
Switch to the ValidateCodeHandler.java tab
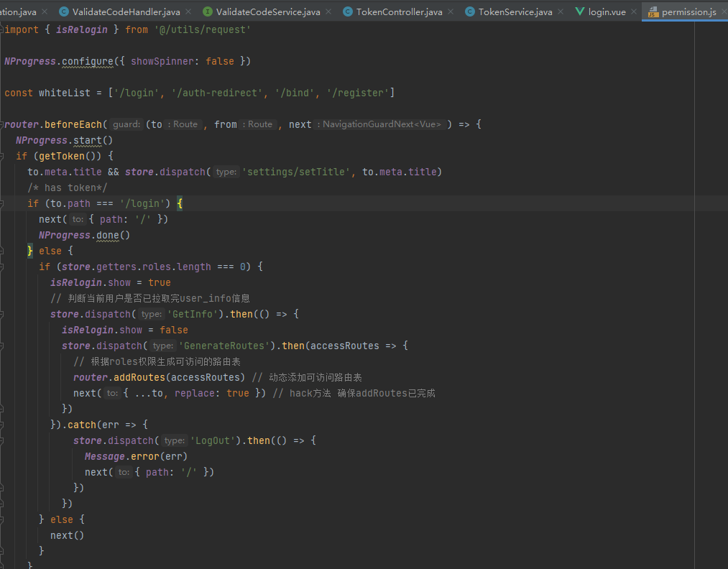126,11
